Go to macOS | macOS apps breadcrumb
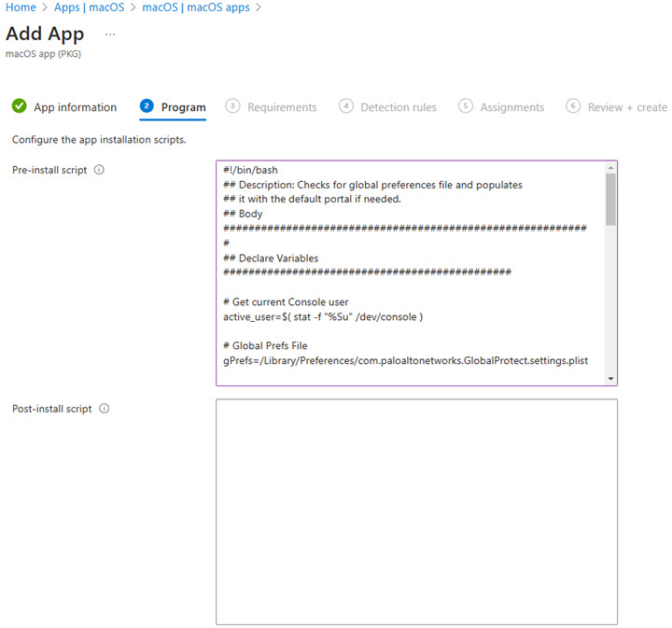The height and width of the screenshot is (628, 672). click(195, 7)
